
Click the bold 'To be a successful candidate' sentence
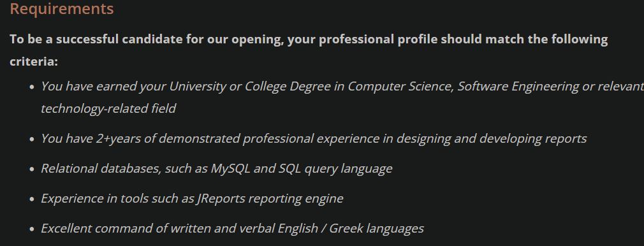[x=309, y=50]
